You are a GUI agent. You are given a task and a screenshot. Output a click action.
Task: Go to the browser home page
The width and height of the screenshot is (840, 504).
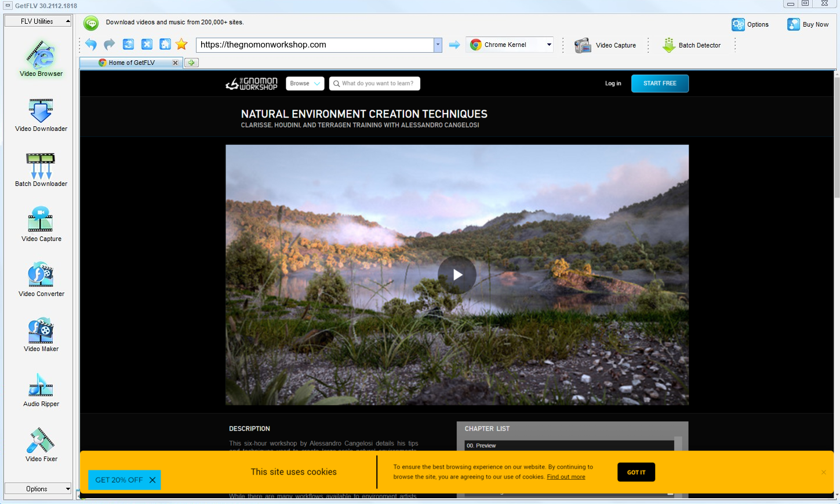pyautogui.click(x=165, y=45)
